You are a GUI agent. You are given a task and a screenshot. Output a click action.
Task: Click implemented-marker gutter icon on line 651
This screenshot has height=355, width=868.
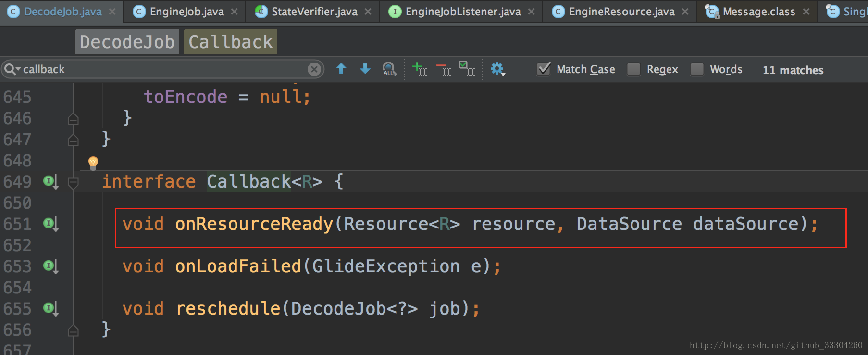coord(51,224)
